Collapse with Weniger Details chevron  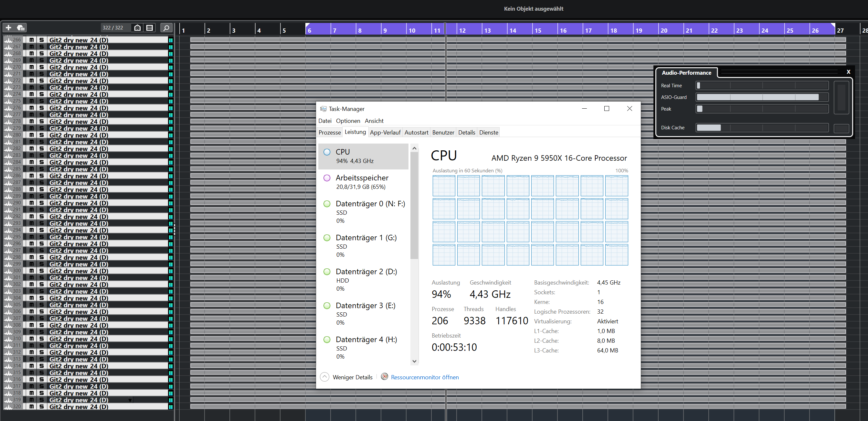pos(324,377)
